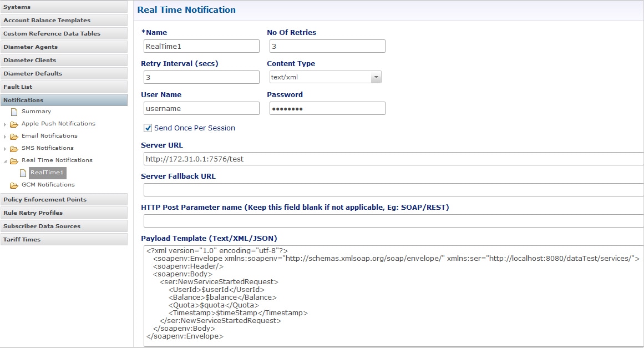Click the Real Time Notifications folder icon

[x=14, y=161]
